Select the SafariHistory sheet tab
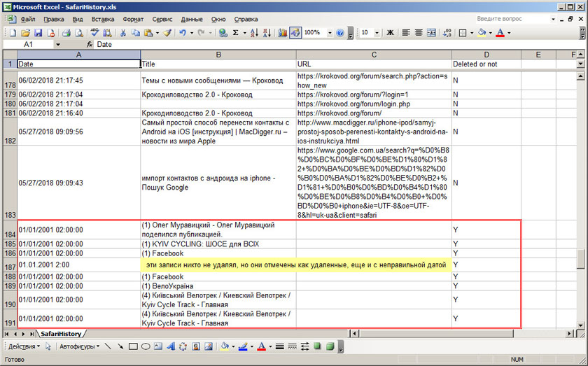Image resolution: width=588 pixels, height=366 pixels. (61, 333)
